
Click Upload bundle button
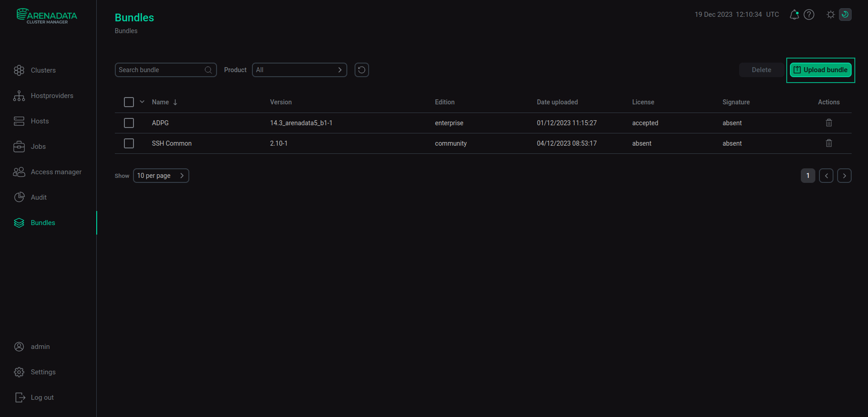(821, 70)
